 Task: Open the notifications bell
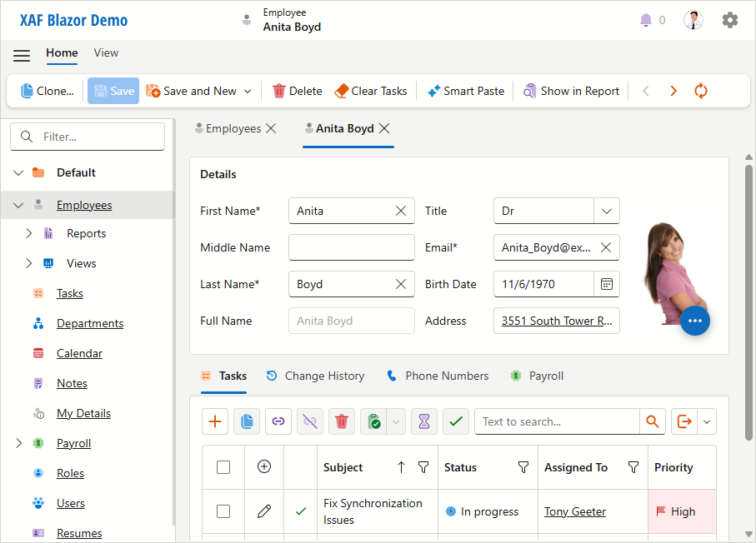tap(646, 20)
